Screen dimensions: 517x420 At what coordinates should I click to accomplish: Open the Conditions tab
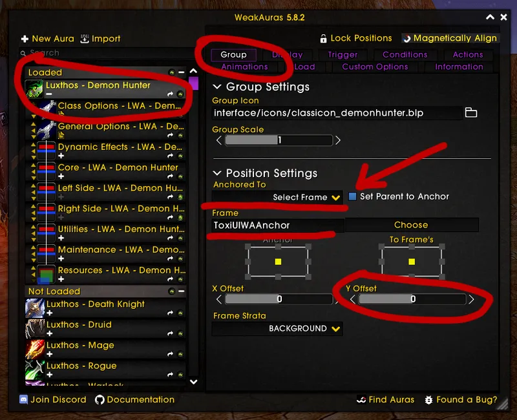[x=405, y=54]
